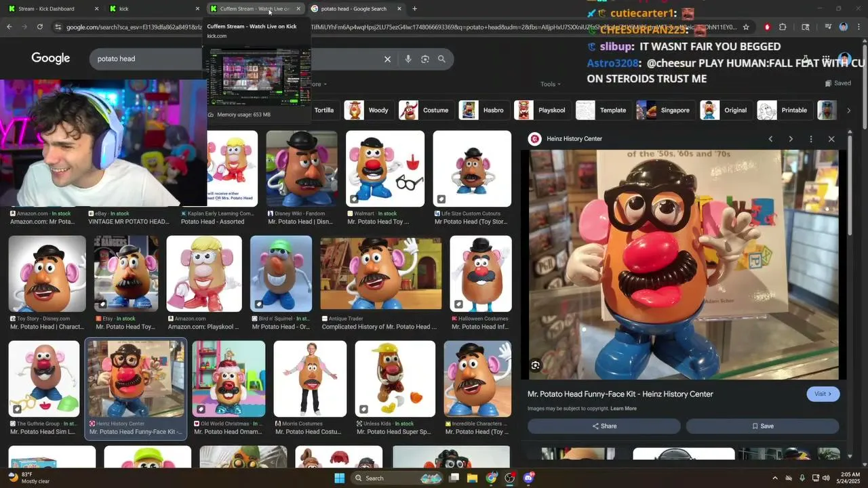
Task: Open Chrome from the taskbar
Action: point(492,478)
